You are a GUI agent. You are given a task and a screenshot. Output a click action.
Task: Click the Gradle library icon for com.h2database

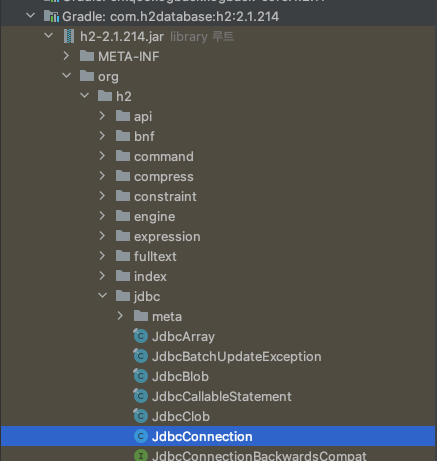coord(52,16)
